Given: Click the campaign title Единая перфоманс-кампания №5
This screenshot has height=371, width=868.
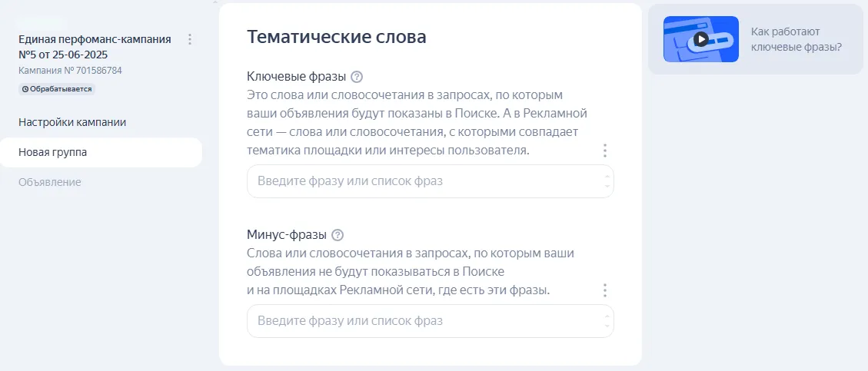Looking at the screenshot, I should 95,47.
